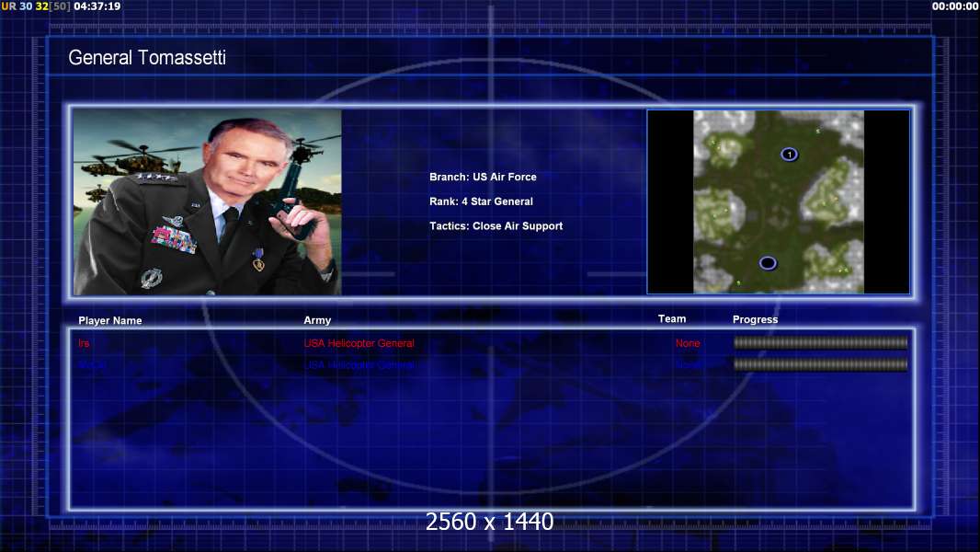
Task: Click the Player Name column header
Action: coord(110,321)
